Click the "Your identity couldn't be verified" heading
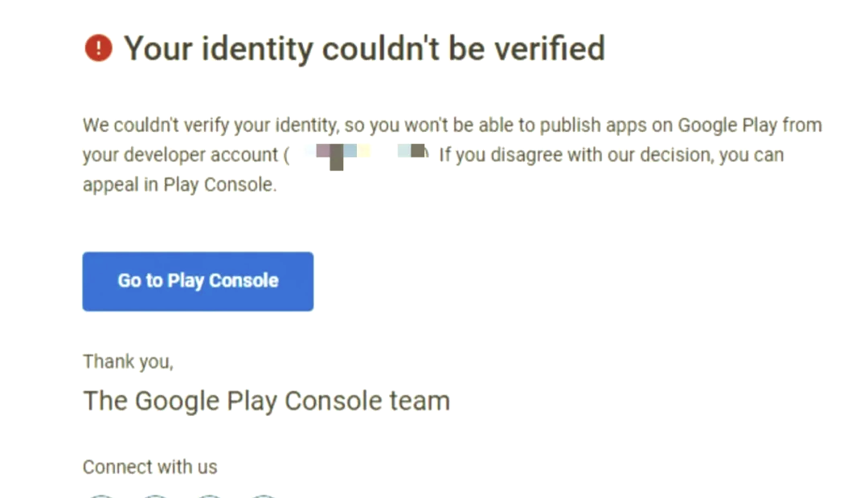 tap(364, 49)
